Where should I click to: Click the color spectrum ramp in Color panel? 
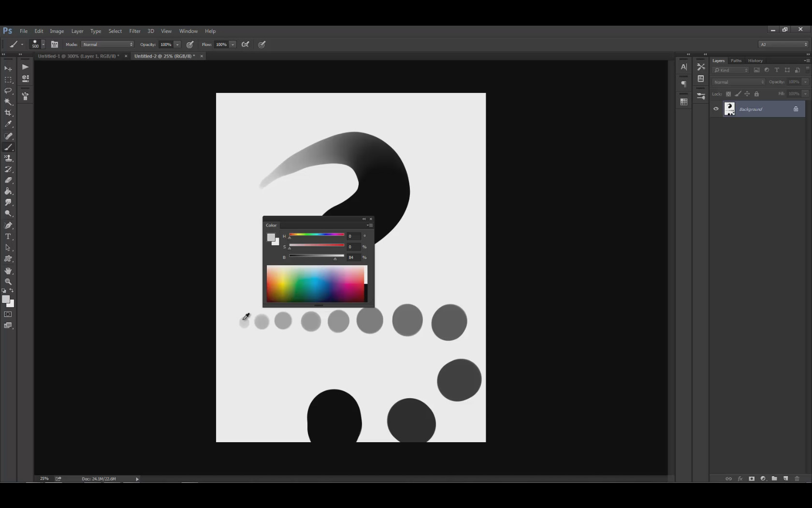315,284
